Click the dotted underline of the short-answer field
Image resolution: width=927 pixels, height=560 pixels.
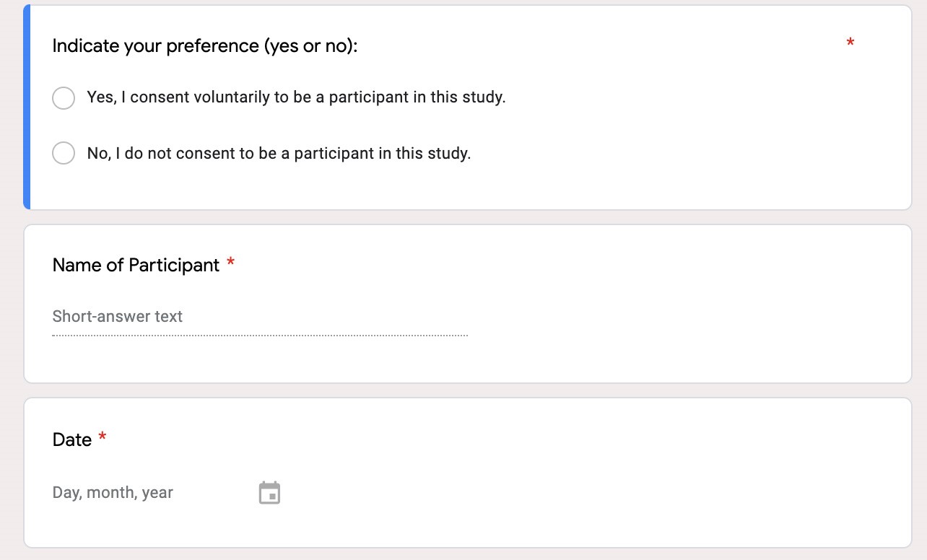pyautogui.click(x=260, y=336)
